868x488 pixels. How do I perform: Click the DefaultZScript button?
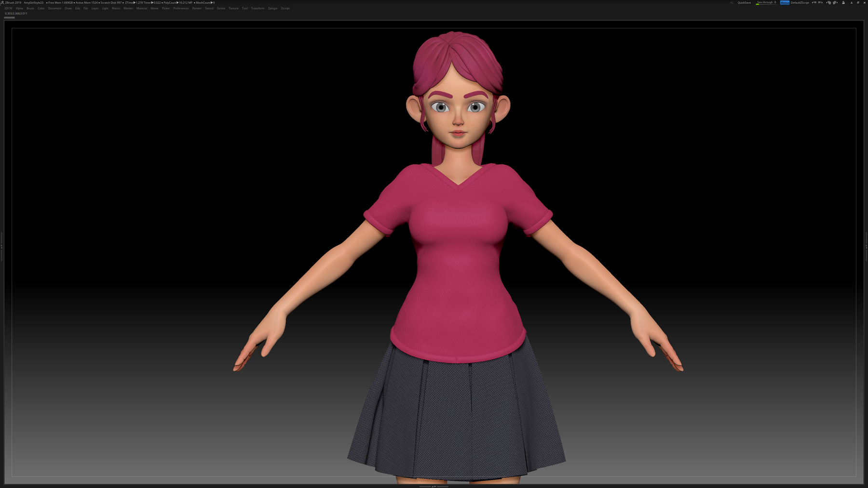[x=800, y=2]
